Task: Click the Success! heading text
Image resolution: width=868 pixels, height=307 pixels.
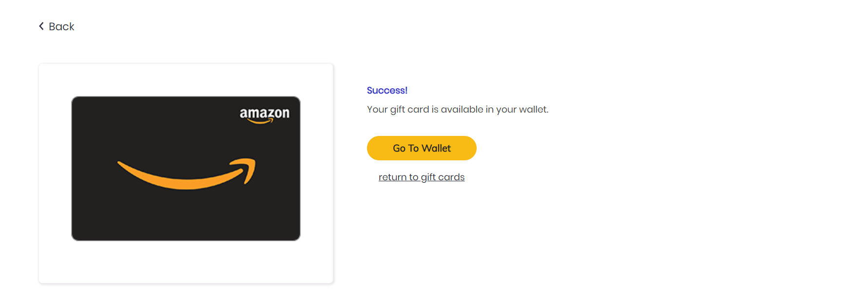Action: [387, 91]
